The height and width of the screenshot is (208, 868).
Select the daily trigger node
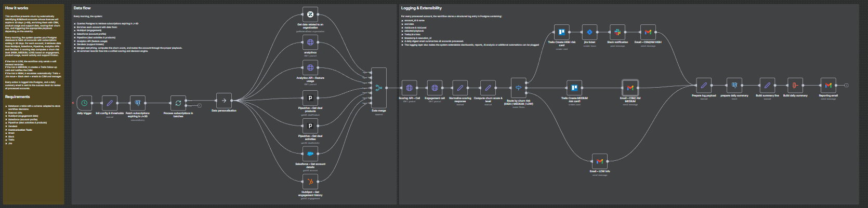84,103
